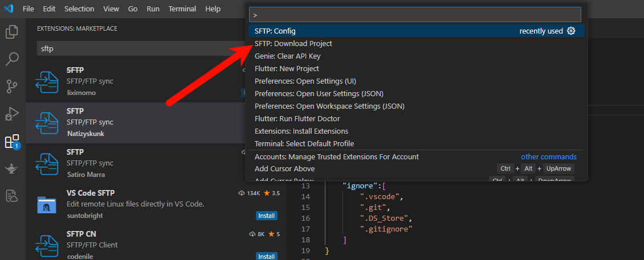Click the ".vscode" line in editor
Screen dimensions: 644x260
pyautogui.click(x=380, y=196)
